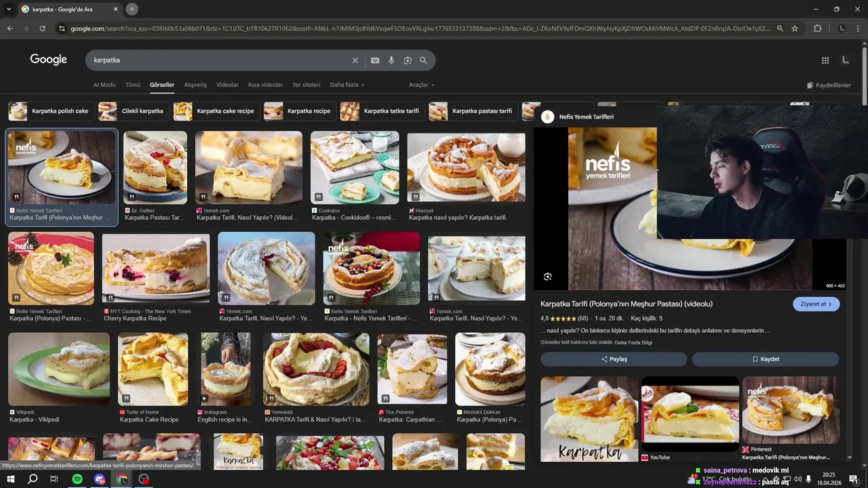Expand the Daha fazla menu
Viewport: 868px width, 488px height.
(347, 85)
